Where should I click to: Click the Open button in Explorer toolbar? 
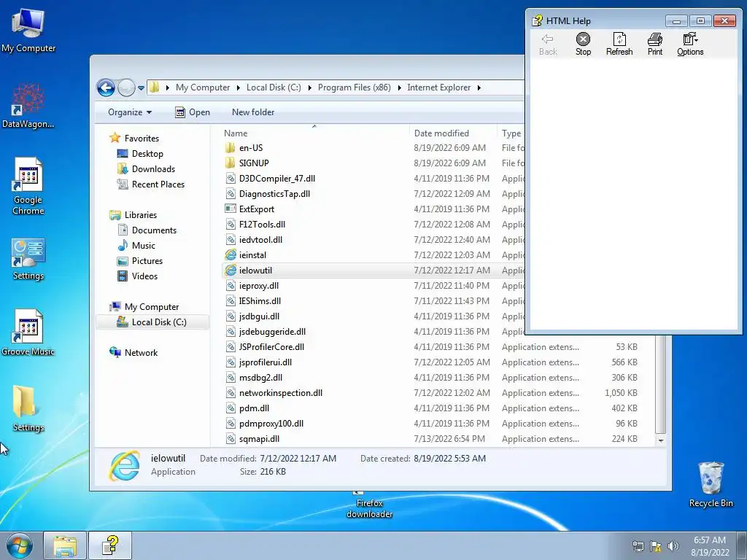(193, 112)
